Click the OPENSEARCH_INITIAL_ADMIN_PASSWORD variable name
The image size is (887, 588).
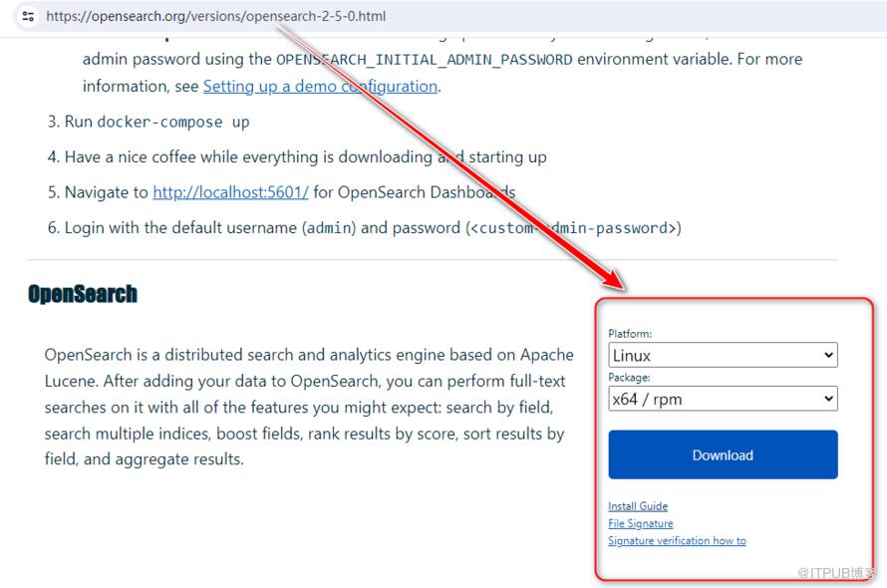[424, 60]
